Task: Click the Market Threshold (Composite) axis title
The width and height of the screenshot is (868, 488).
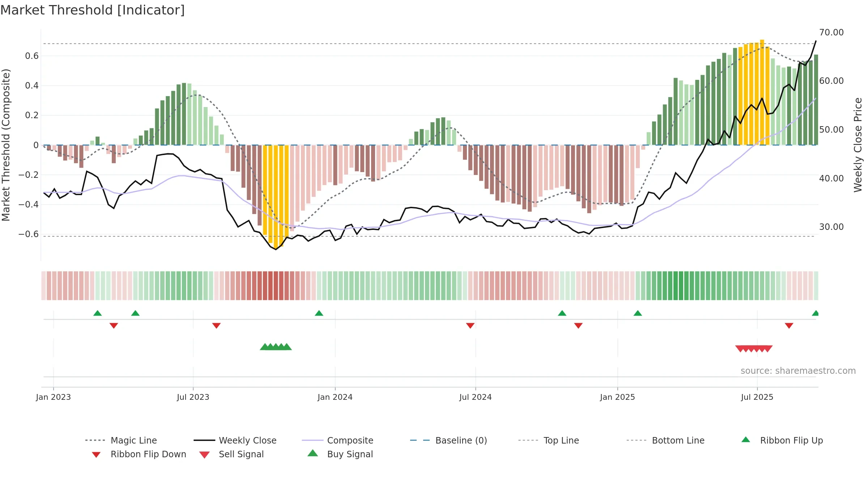Action: 6,145
